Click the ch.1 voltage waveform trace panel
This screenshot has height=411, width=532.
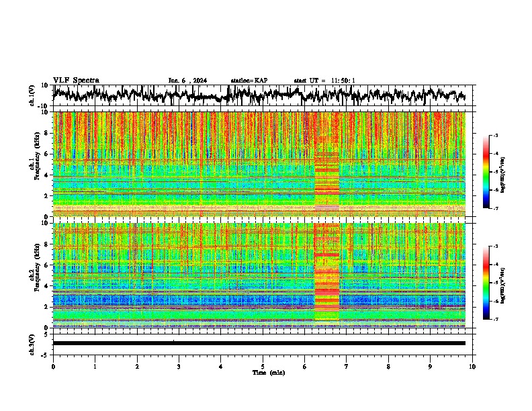click(263, 95)
